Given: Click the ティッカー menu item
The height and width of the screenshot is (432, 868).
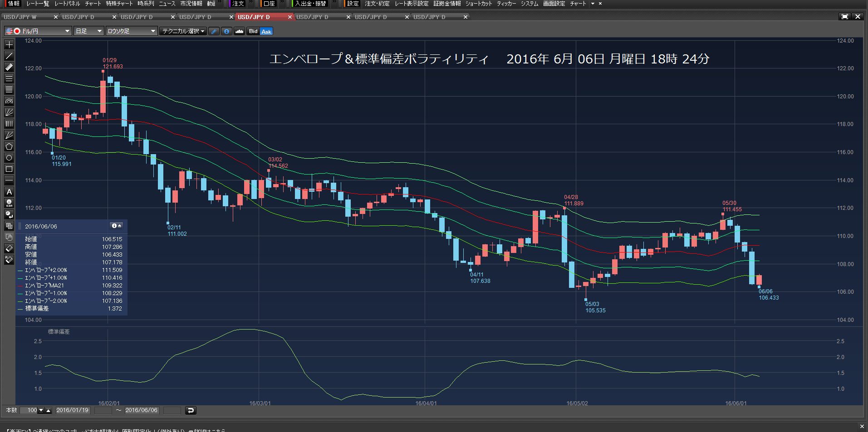Looking at the screenshot, I should click(x=506, y=4).
